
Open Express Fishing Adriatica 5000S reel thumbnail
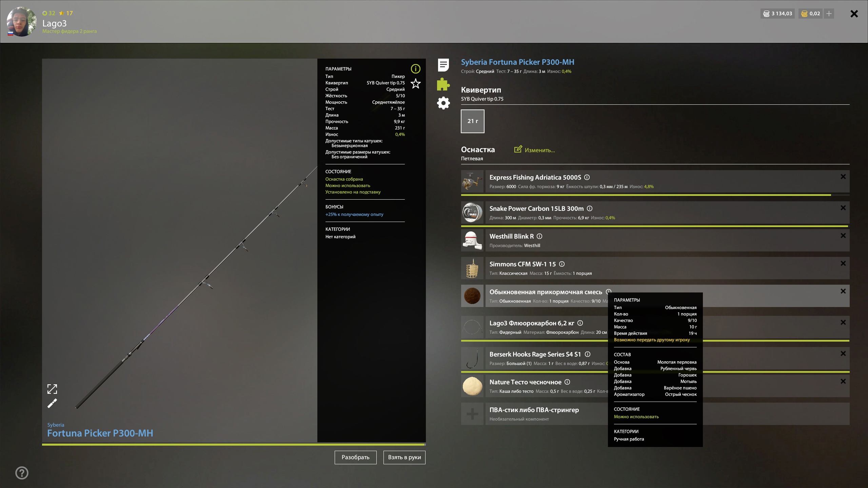[472, 181]
